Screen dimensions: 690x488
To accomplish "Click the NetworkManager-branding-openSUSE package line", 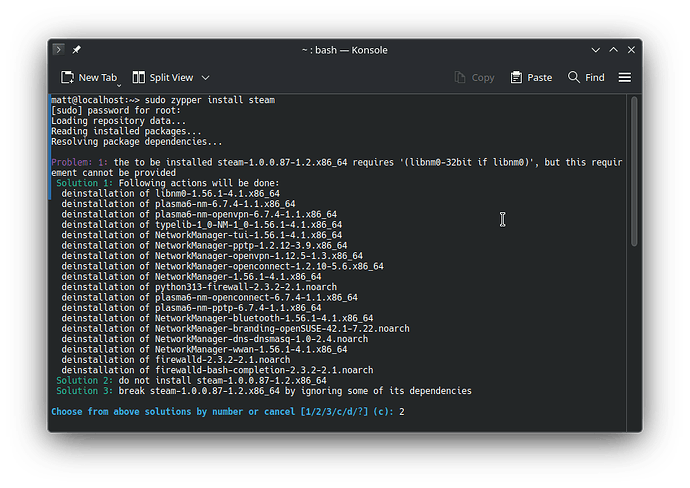I will [x=235, y=329].
